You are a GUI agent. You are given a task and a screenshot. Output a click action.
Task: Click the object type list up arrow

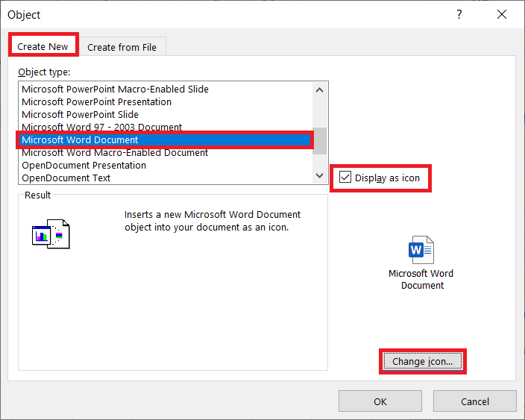tap(319, 90)
